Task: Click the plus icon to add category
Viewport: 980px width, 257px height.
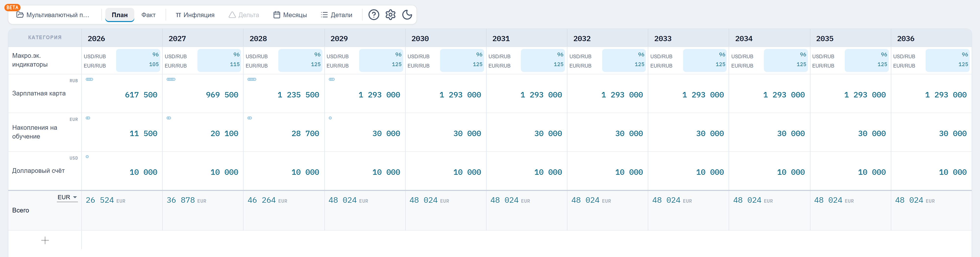Action: coord(45,240)
